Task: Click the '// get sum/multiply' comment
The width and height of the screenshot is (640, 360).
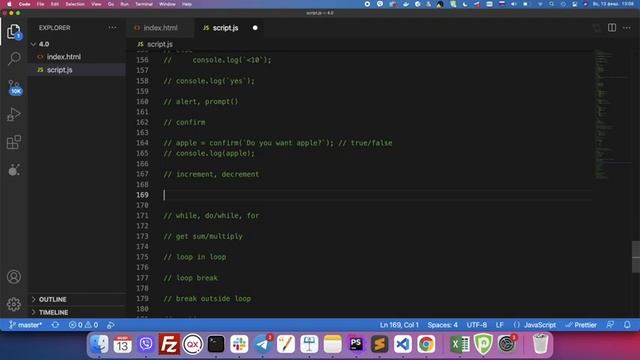Action: 203,236
